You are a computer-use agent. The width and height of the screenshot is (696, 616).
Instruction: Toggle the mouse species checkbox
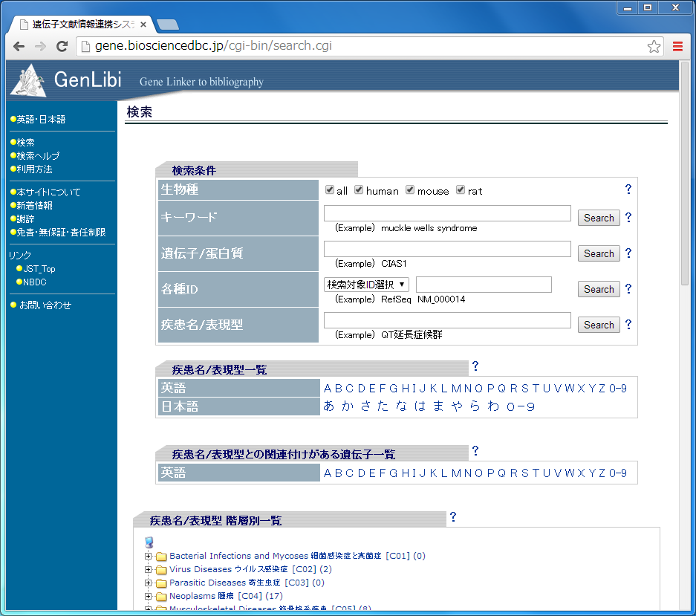click(410, 190)
